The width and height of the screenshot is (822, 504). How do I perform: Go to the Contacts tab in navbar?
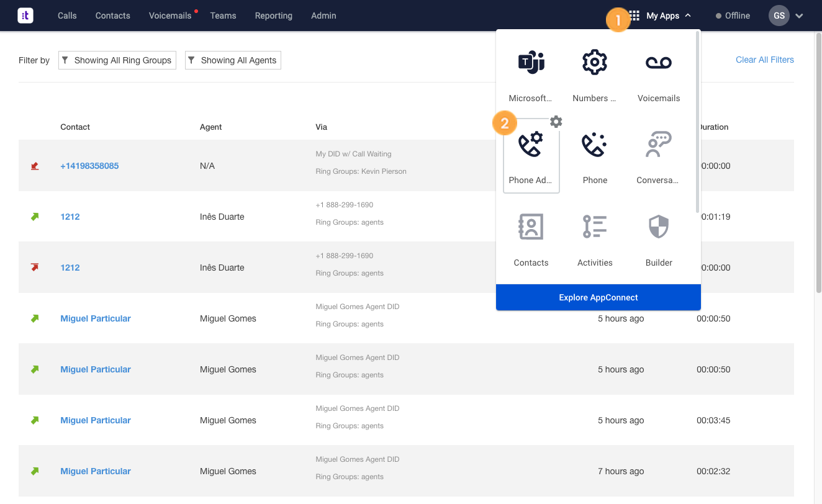[113, 16]
